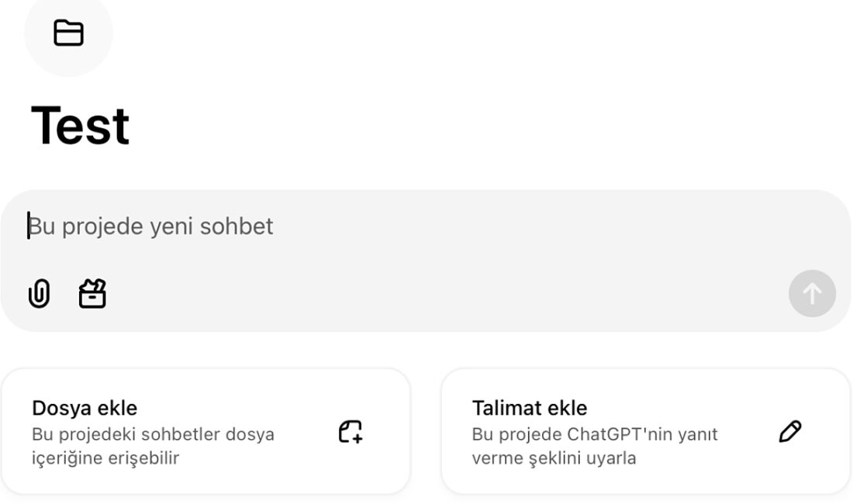
Task: Click the project folder icon above Test
Action: point(68,33)
